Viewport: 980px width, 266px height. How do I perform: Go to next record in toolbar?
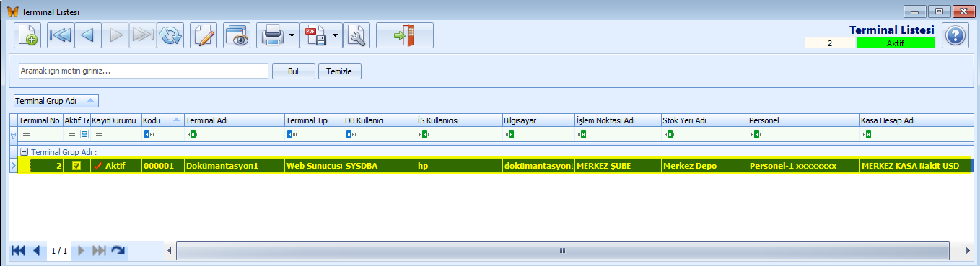coord(115,35)
